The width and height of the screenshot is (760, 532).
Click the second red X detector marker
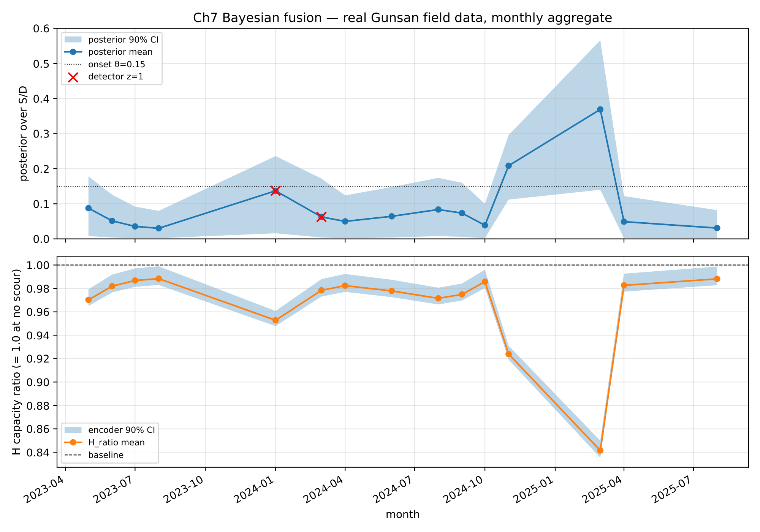[321, 217]
